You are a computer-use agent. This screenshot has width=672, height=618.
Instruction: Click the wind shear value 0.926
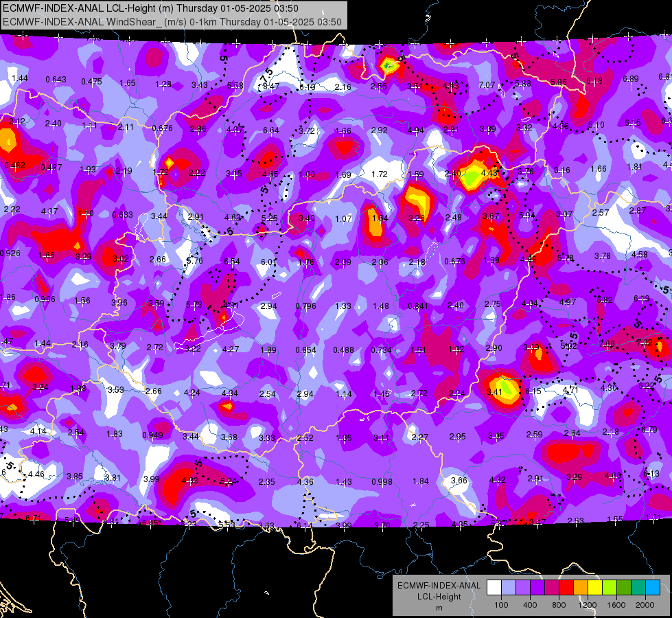[10, 253]
